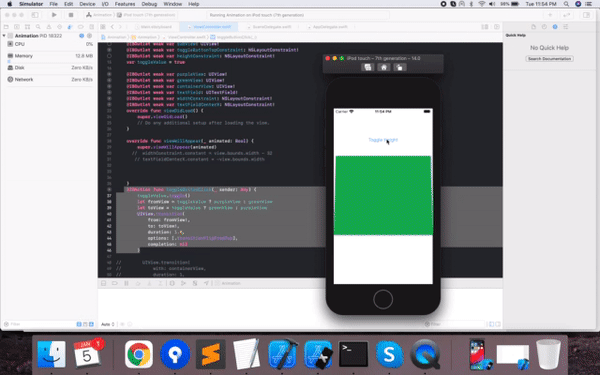
Task: Click ViewController.swift in the jump bar
Action: click(184, 37)
